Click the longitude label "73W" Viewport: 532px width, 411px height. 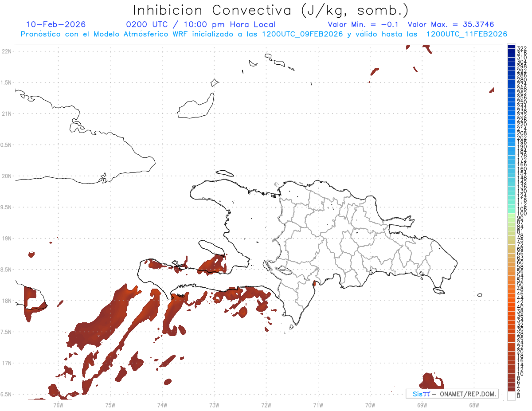click(214, 404)
